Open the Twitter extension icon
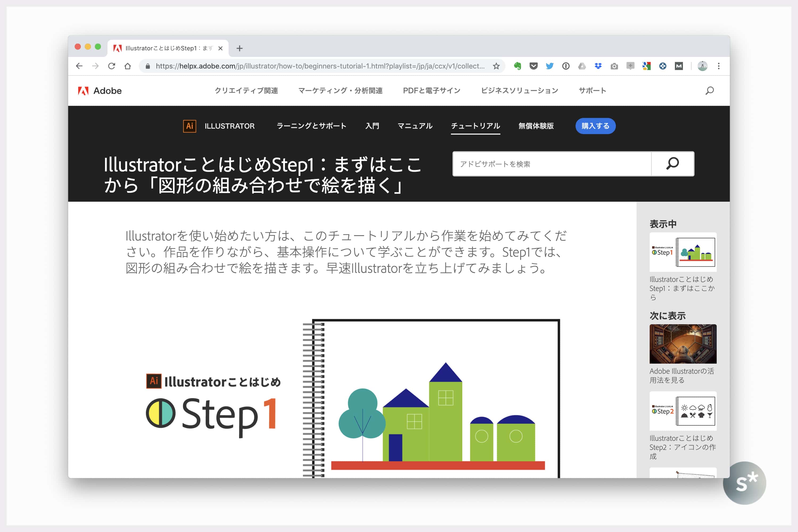The height and width of the screenshot is (532, 798). (x=550, y=66)
